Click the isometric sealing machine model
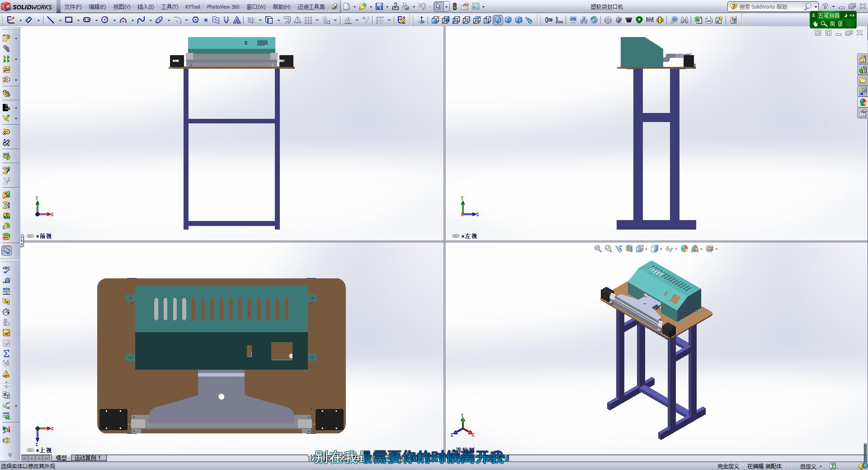Image resolution: width=868 pixels, height=470 pixels. [656, 349]
